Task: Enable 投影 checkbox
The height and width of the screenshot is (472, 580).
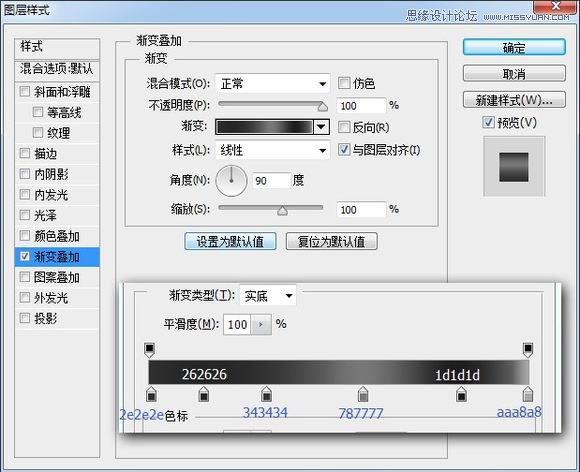Action: (x=25, y=317)
